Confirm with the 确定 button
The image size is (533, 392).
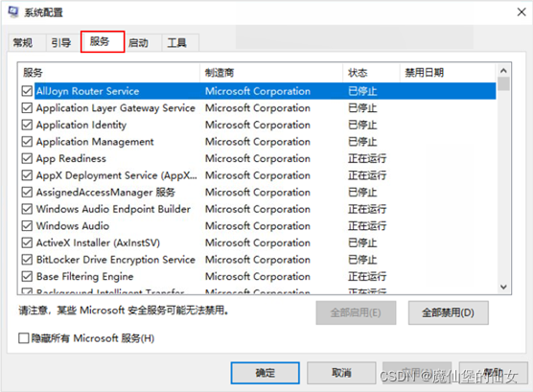tap(266, 373)
